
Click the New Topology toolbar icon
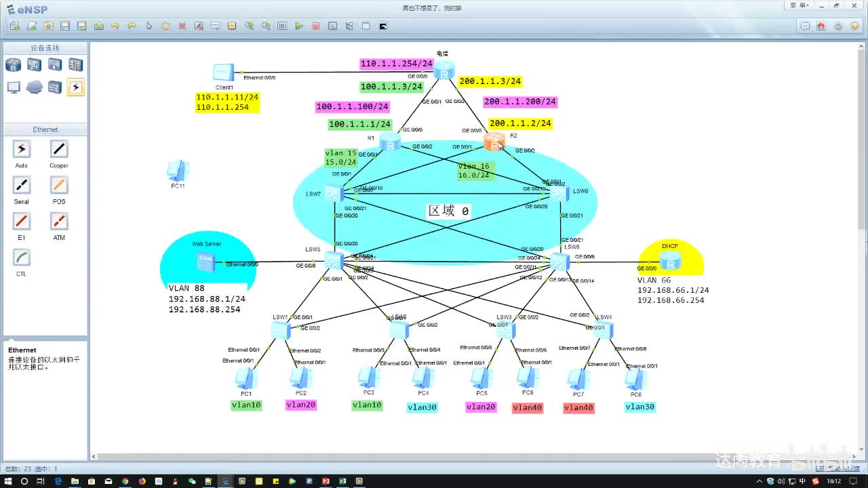coord(15,26)
